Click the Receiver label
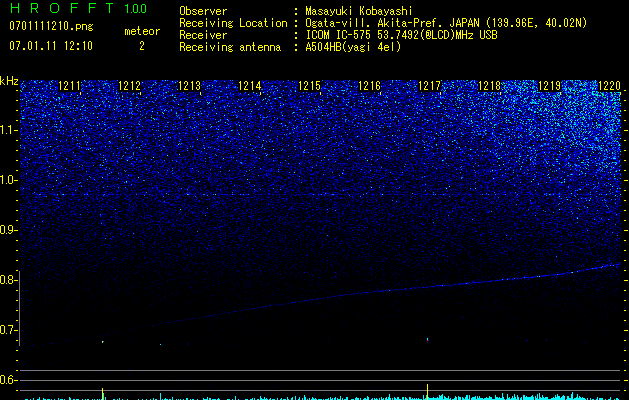The width and height of the screenshot is (629, 400). click(x=203, y=35)
